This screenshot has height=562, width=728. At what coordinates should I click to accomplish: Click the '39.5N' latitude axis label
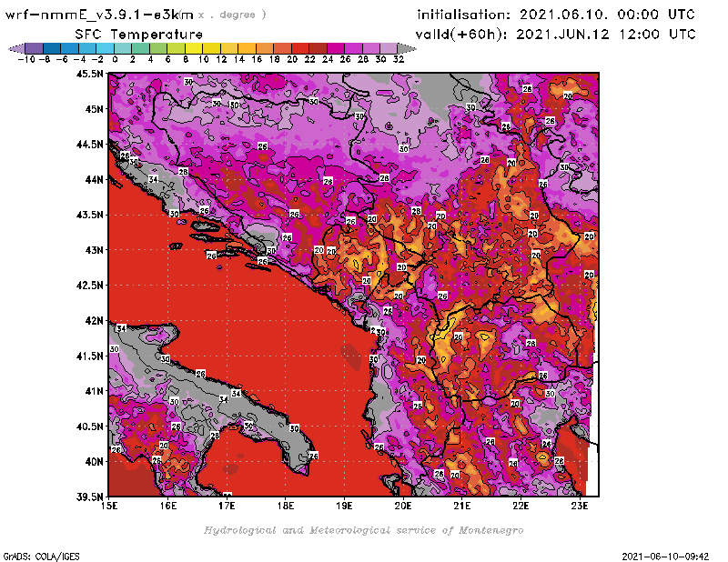(x=89, y=497)
